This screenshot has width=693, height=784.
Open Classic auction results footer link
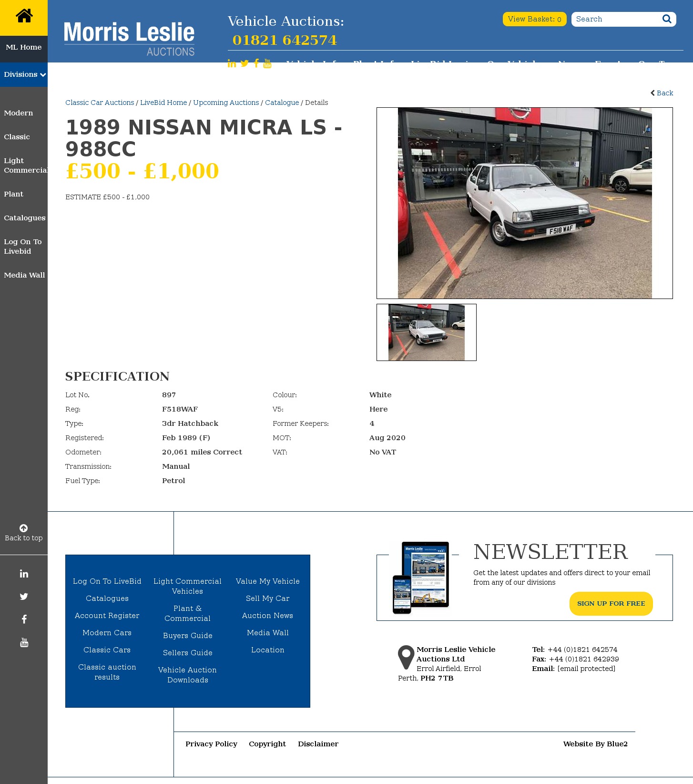[107, 672]
